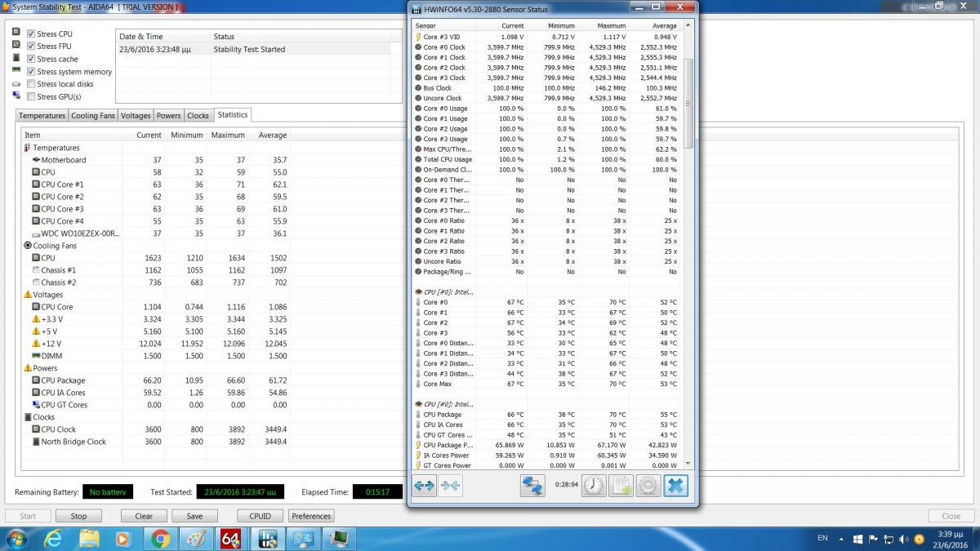The width and height of the screenshot is (980, 551).
Task: Collapse the Powers group row
Action: pyautogui.click(x=41, y=368)
